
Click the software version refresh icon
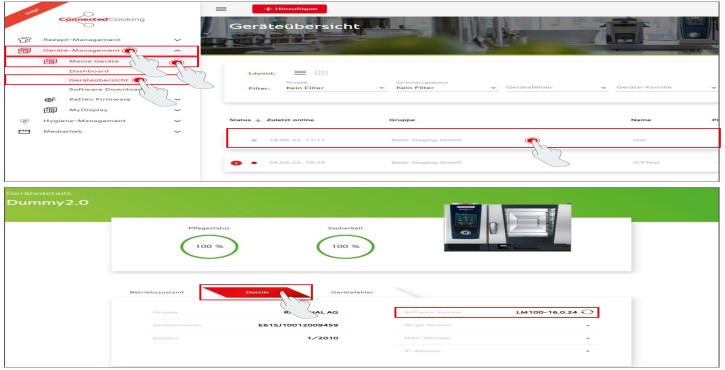pyautogui.click(x=587, y=312)
